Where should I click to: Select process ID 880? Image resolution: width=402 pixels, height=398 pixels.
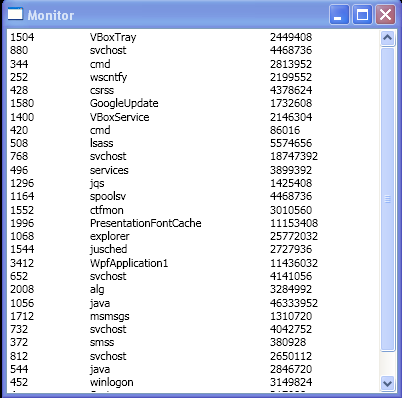(x=19, y=50)
